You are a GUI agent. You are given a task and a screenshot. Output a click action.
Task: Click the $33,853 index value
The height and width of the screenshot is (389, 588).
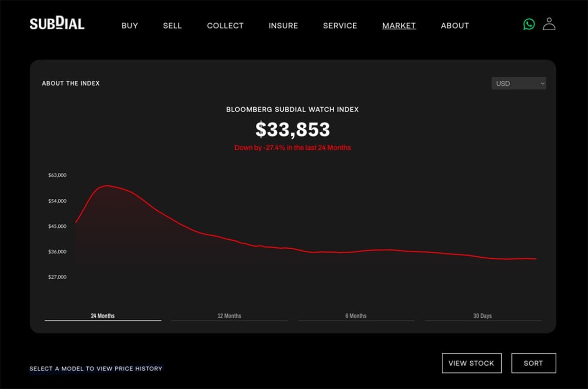coord(293,130)
